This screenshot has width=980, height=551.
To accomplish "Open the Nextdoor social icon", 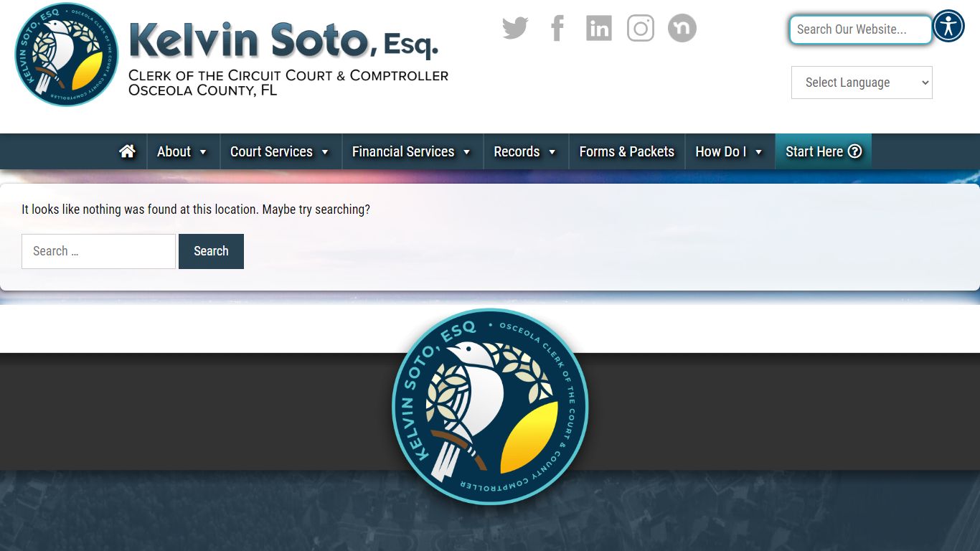I will pos(682,29).
